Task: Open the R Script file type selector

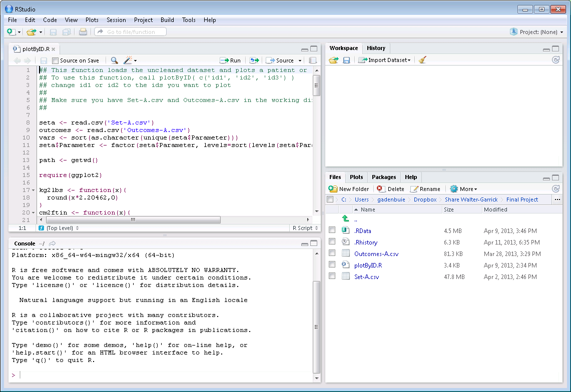Action: (x=305, y=228)
